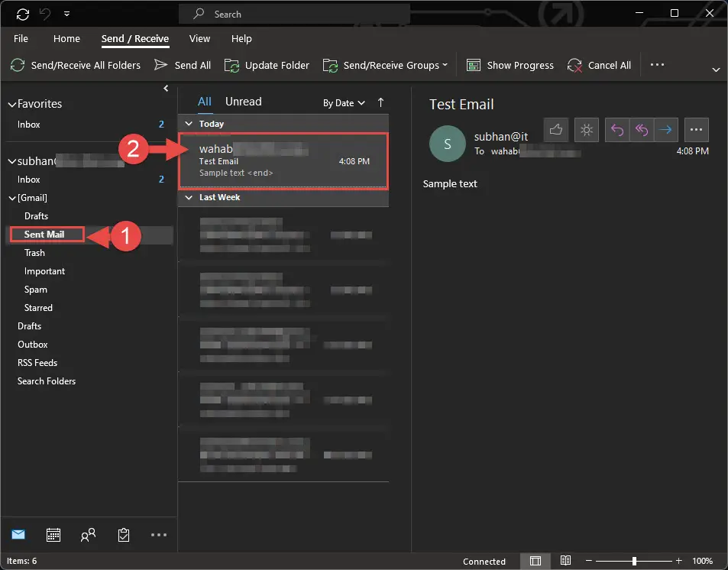The width and height of the screenshot is (728, 570).
Task: Click Show Progress button
Action: click(510, 66)
